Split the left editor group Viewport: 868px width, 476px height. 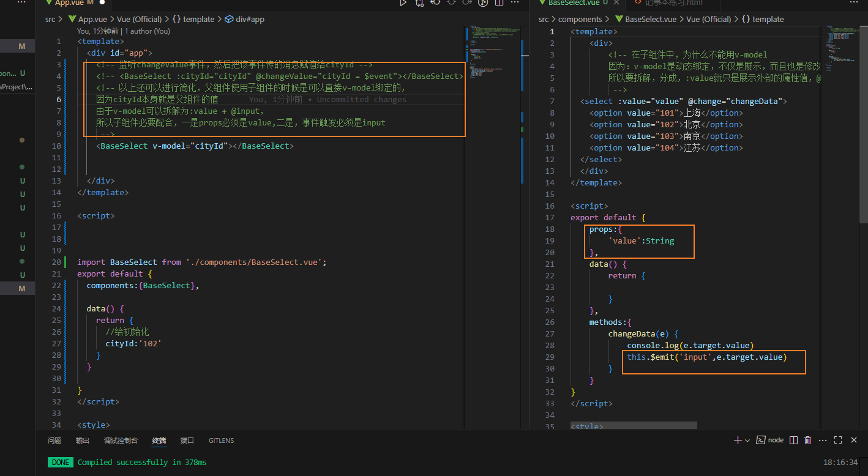(499, 3)
